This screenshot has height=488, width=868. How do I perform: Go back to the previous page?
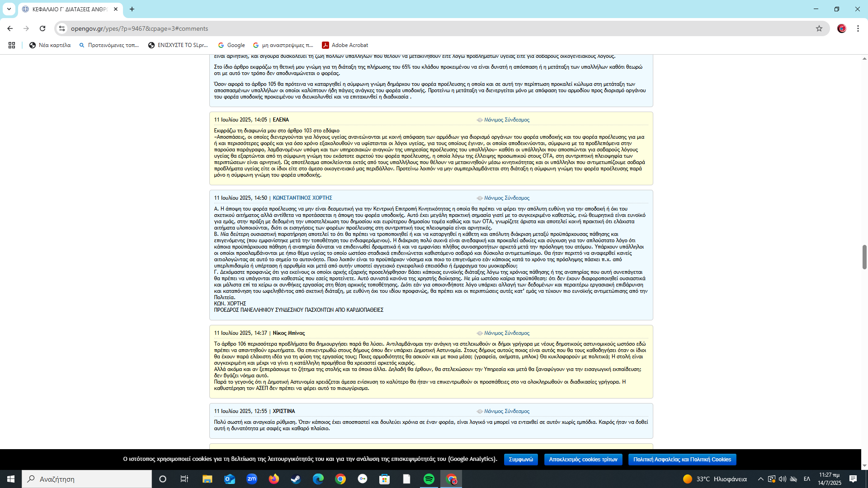[10, 28]
